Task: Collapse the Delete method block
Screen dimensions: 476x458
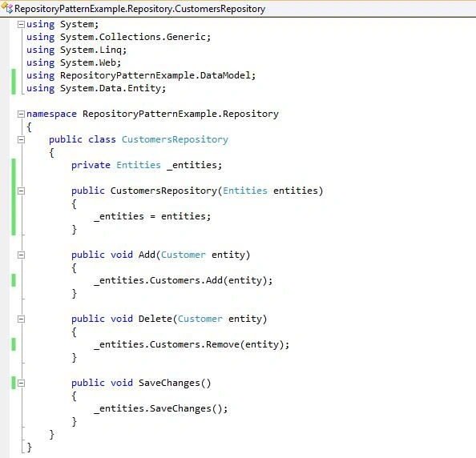Action: click(x=21, y=319)
